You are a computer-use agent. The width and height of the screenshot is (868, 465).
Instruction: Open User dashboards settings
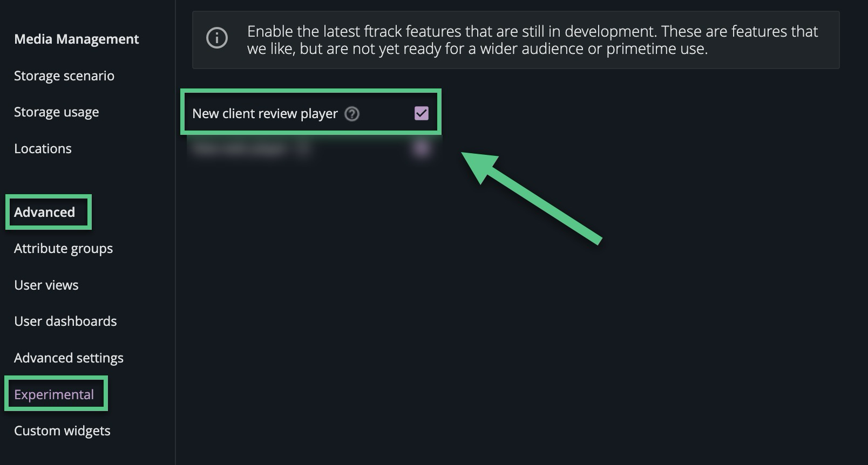[x=65, y=321]
